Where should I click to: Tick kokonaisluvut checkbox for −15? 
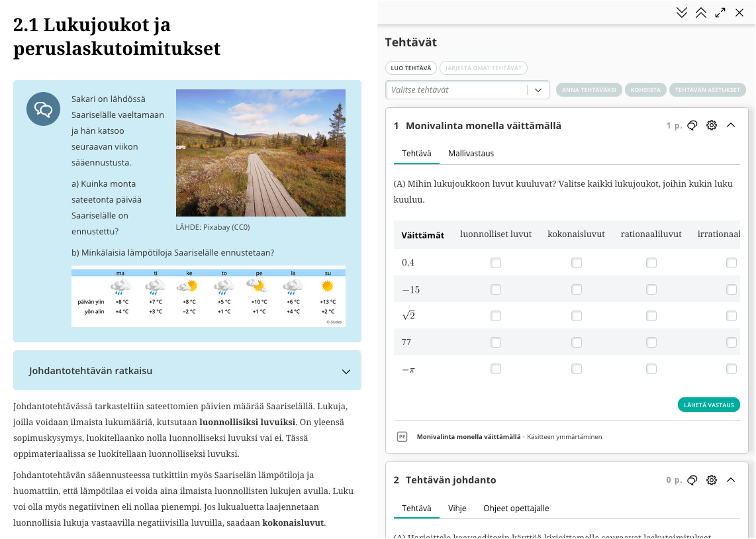click(577, 289)
